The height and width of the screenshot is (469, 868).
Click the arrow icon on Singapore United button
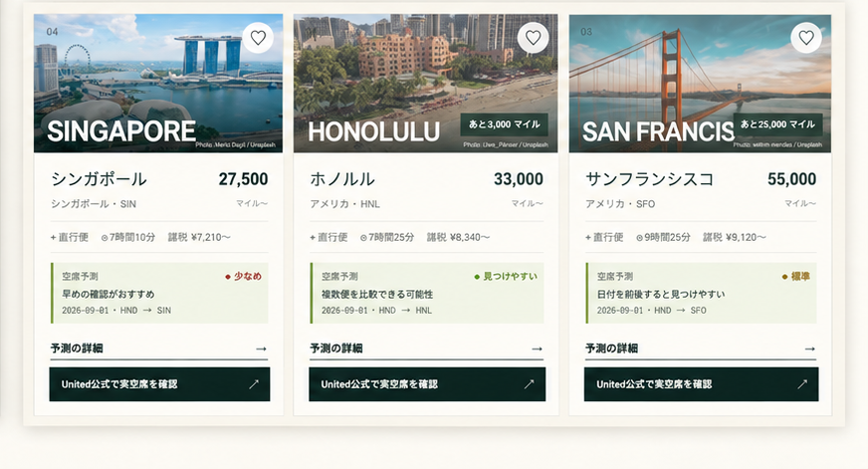click(x=254, y=384)
